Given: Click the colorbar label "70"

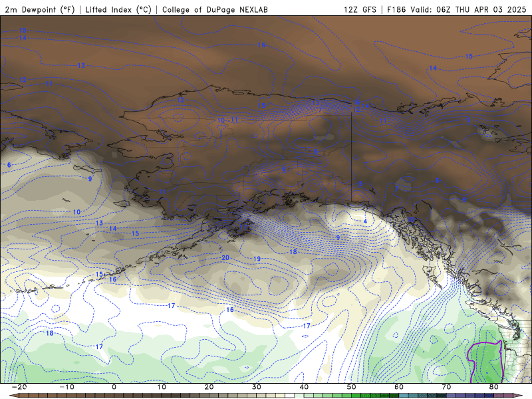Looking at the screenshot, I should (x=446, y=387).
